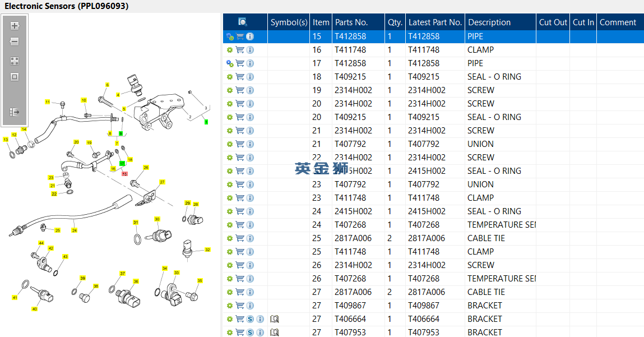
Task: Click cart icon for item 20 T409215
Action: pyautogui.click(x=240, y=117)
